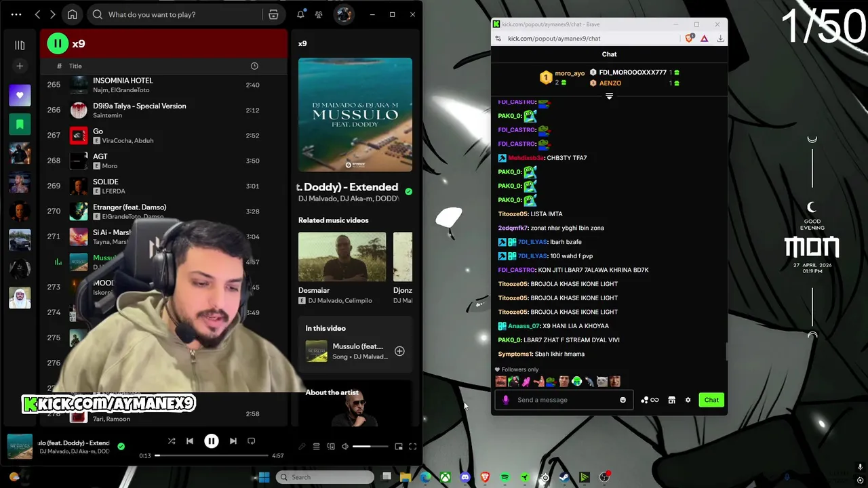Image resolution: width=868 pixels, height=488 pixels.
Task: Open Saintemin artist link
Action: point(107,115)
